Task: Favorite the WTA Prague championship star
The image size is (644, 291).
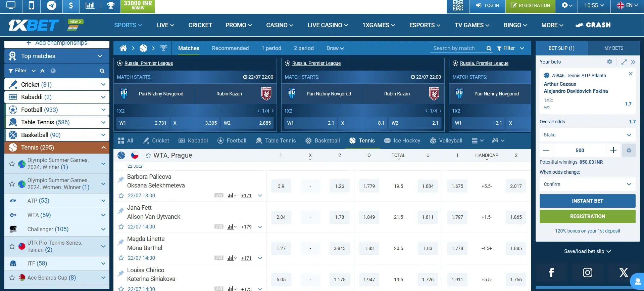Action: click(148, 156)
